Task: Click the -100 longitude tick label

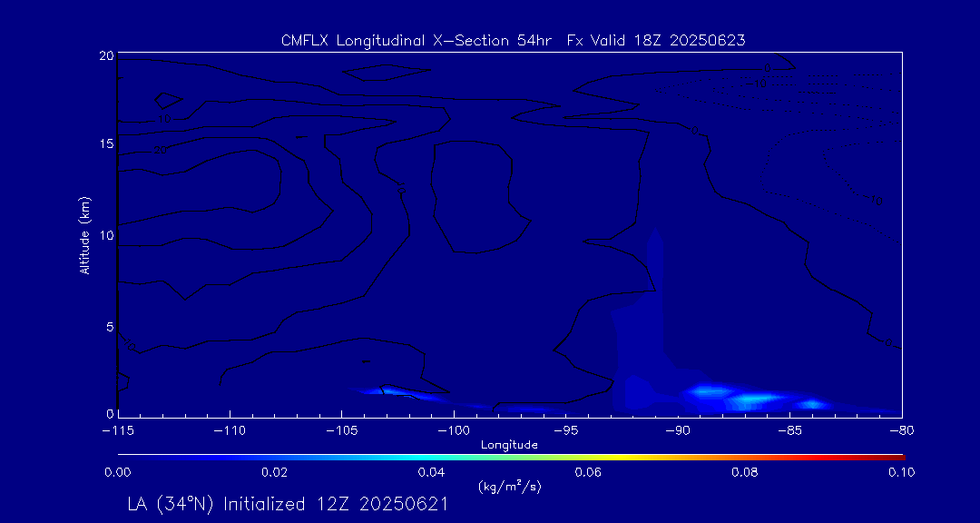Action: [x=454, y=431]
